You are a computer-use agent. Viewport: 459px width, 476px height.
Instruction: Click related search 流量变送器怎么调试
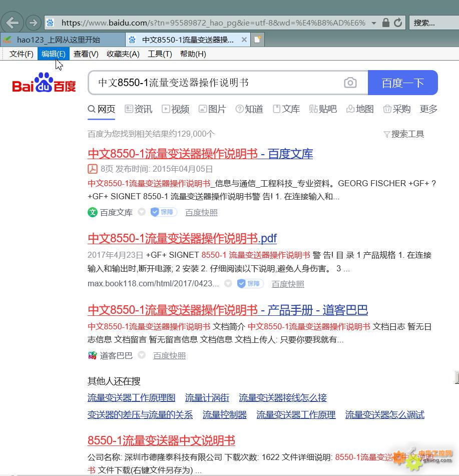click(384, 414)
